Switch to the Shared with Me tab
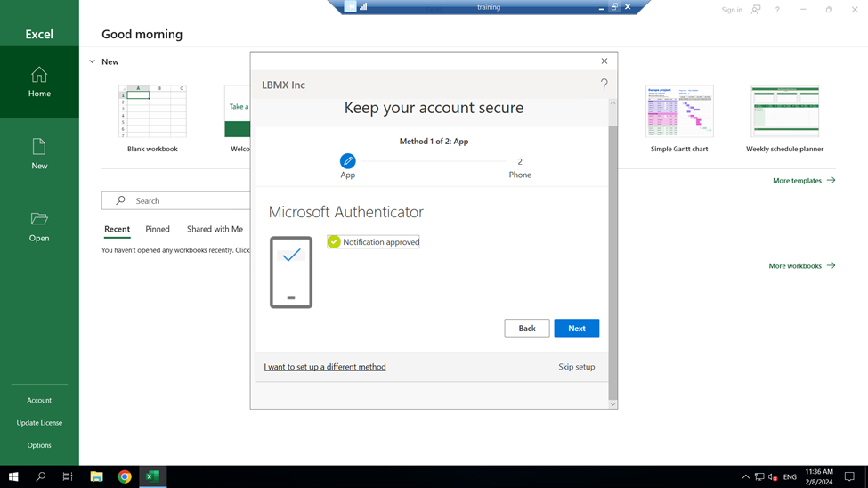Viewport: 868px width, 488px height. pyautogui.click(x=215, y=229)
